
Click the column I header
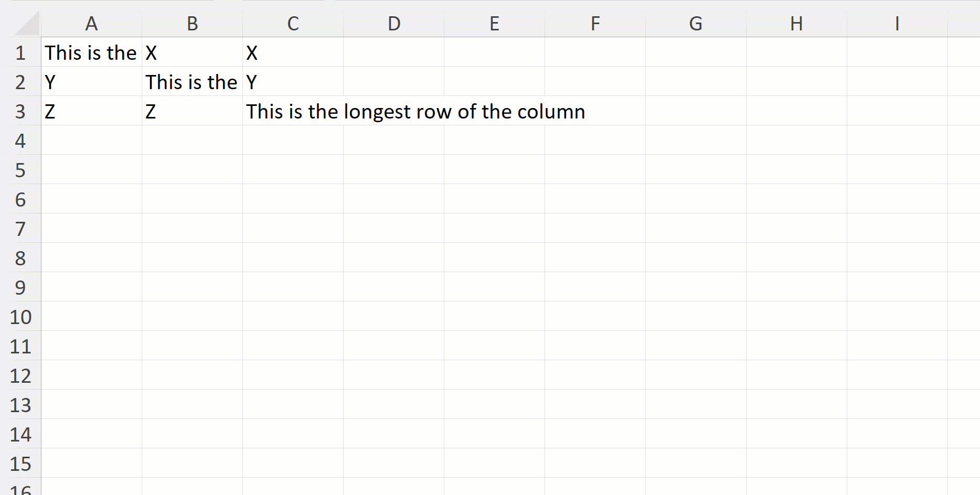click(897, 24)
